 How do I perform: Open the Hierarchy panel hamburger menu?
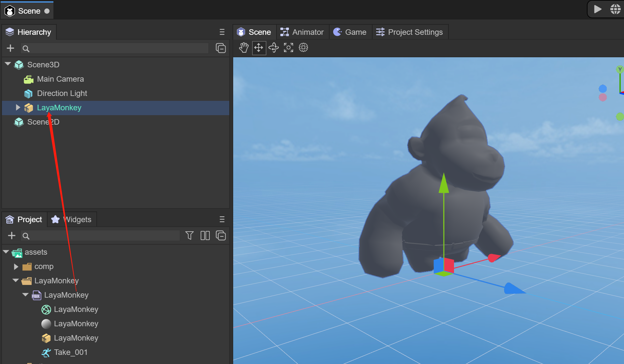(x=222, y=32)
